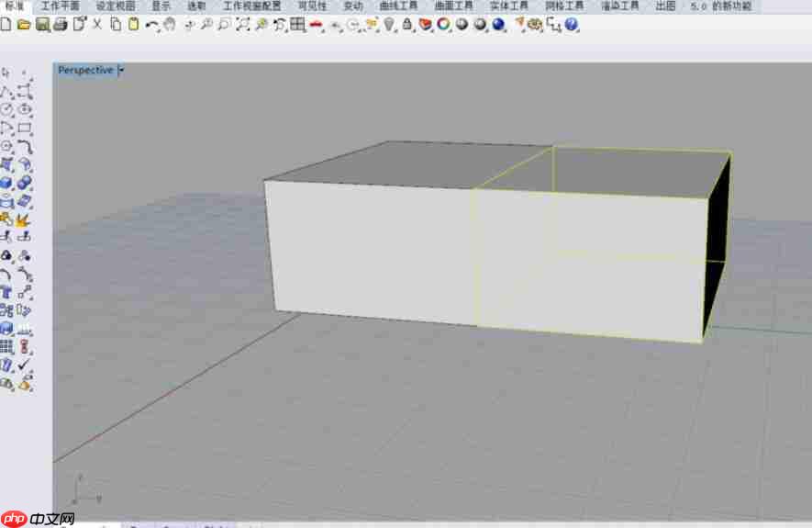Render with the blue sphere icon

pos(498,25)
